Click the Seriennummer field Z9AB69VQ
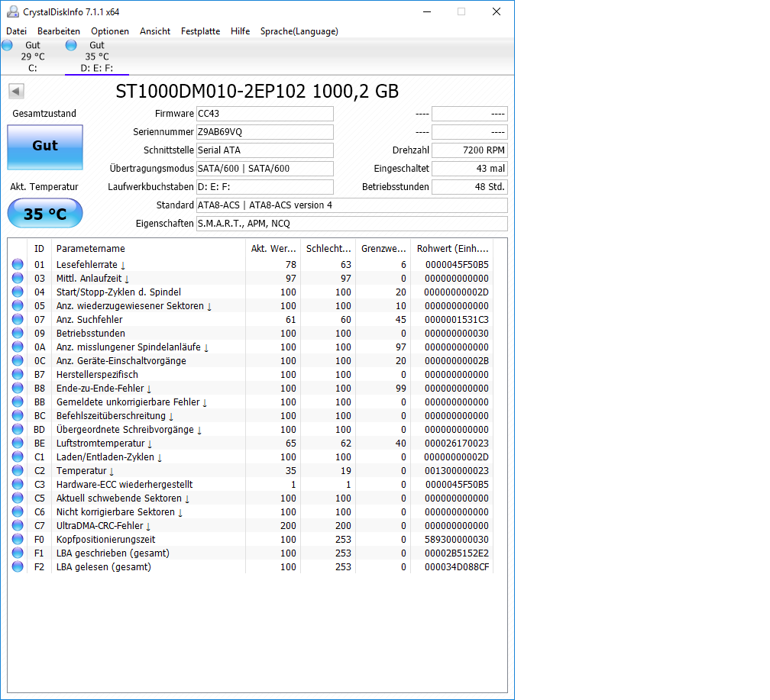The height and width of the screenshot is (700, 770). pos(264,131)
